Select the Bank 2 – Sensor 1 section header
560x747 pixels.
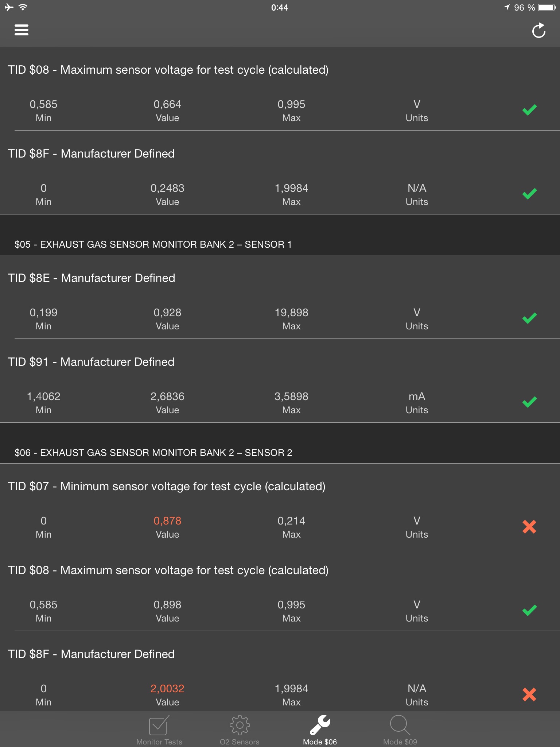click(153, 244)
